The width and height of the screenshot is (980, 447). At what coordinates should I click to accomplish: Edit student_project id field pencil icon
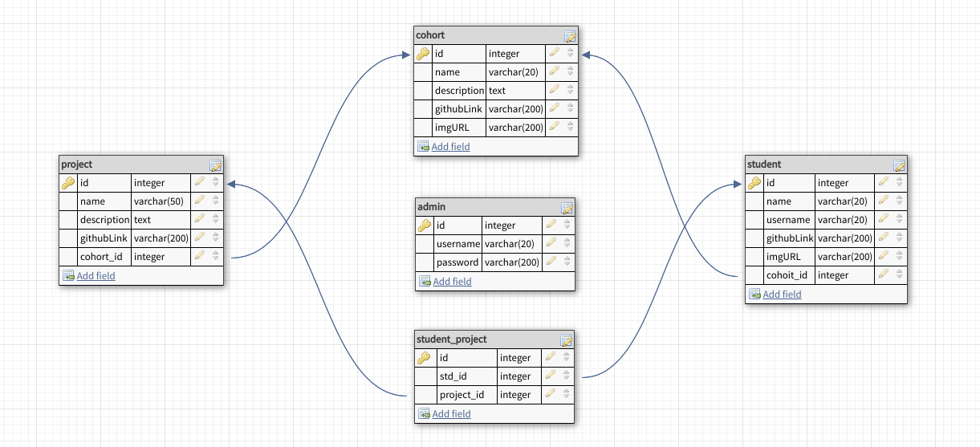551,357
